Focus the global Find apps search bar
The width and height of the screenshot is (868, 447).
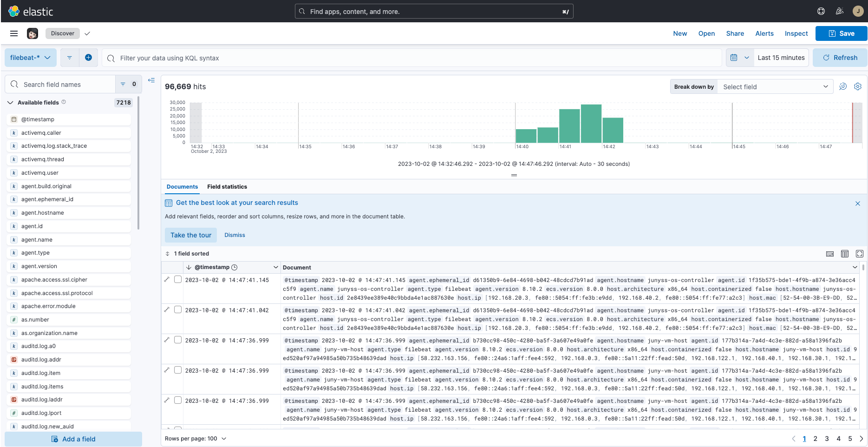(434, 11)
